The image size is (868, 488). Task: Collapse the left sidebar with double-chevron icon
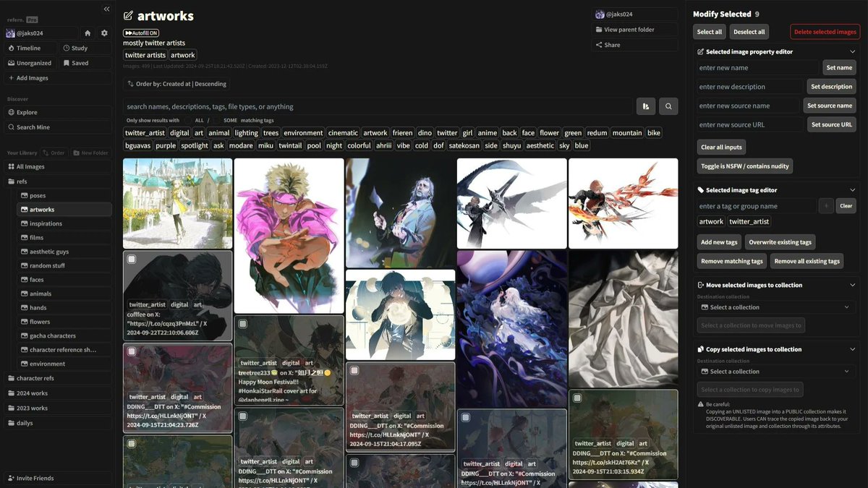click(x=106, y=9)
